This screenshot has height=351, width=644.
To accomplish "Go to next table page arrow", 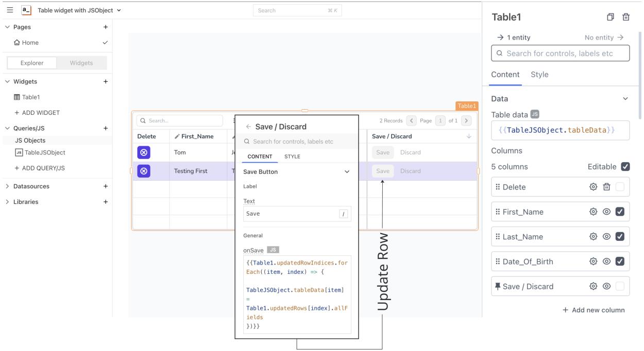I will point(466,121).
